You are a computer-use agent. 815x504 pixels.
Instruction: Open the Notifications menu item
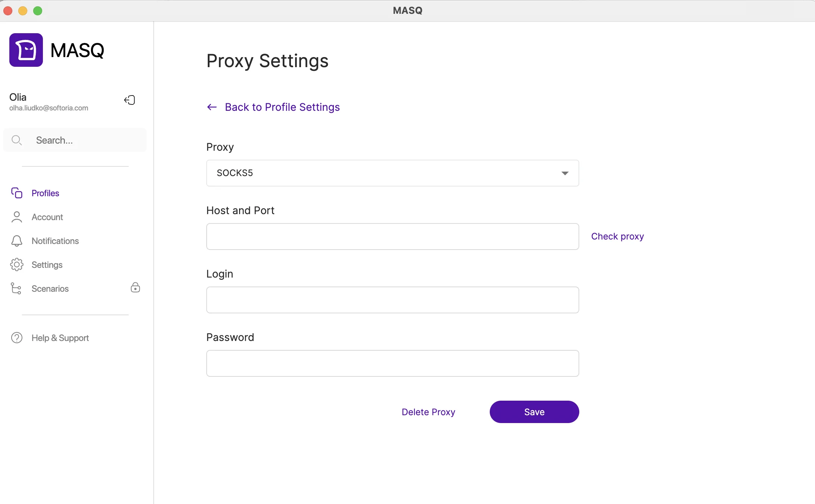click(x=55, y=241)
